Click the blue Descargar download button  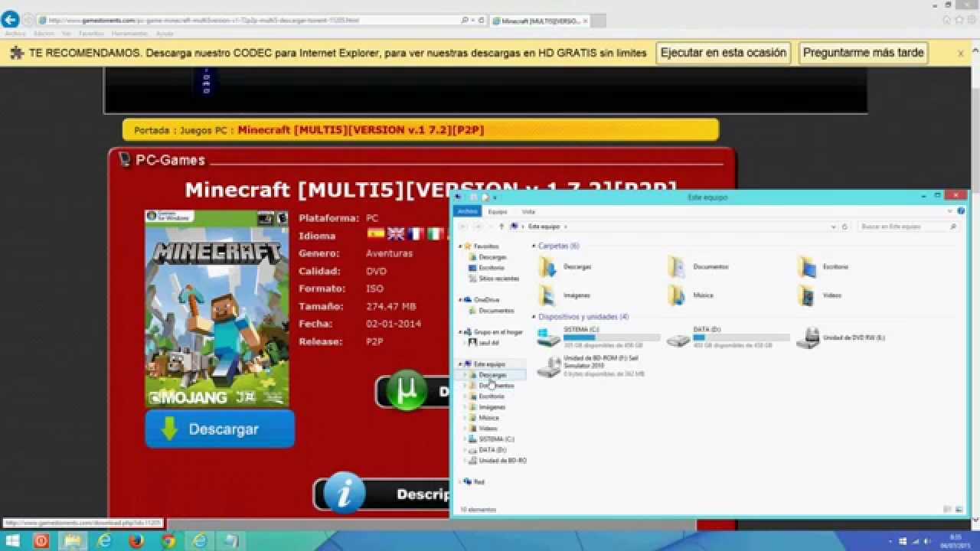click(220, 429)
